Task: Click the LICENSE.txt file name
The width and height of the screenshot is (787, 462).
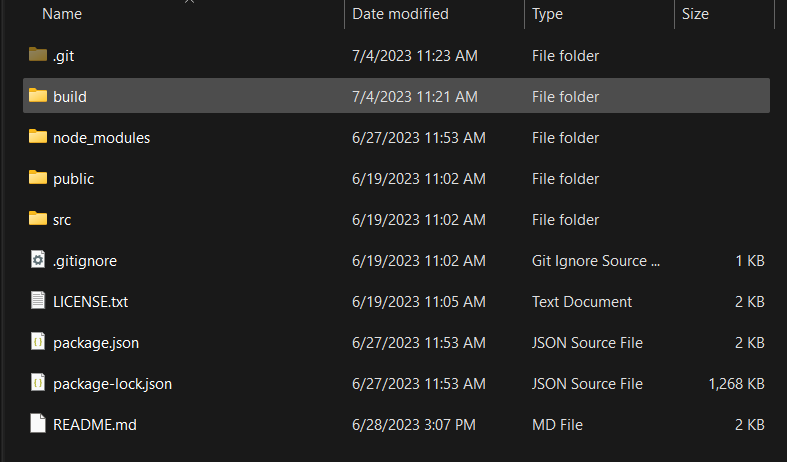Action: 90,302
